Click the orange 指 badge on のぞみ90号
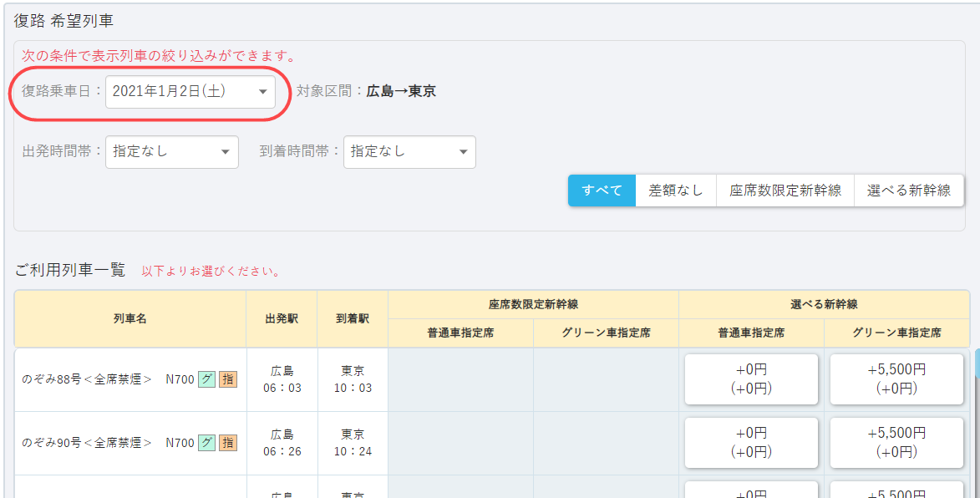Screen dimensions: 980x498 point(228,443)
